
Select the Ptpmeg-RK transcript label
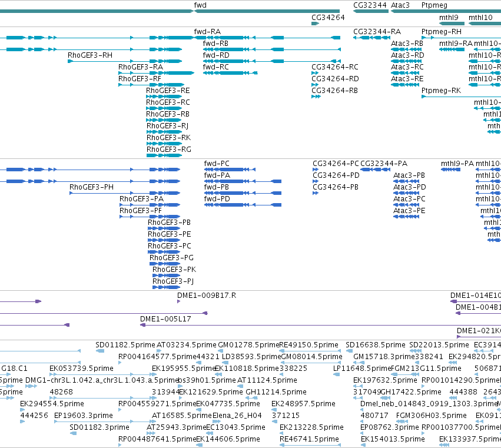441,91
